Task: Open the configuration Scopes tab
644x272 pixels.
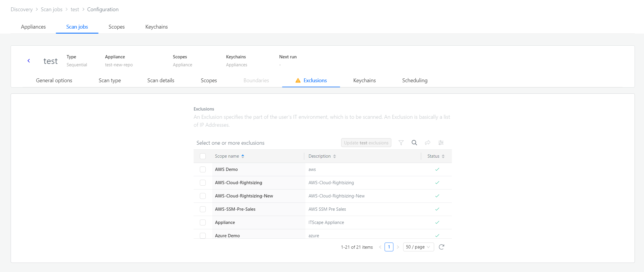Action: (209, 80)
